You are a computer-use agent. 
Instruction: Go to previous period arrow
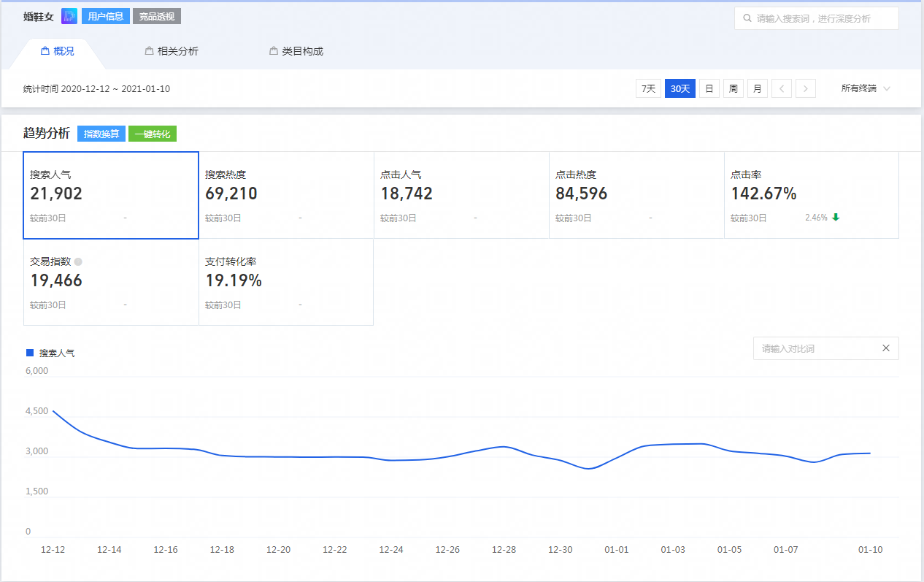tap(782, 88)
